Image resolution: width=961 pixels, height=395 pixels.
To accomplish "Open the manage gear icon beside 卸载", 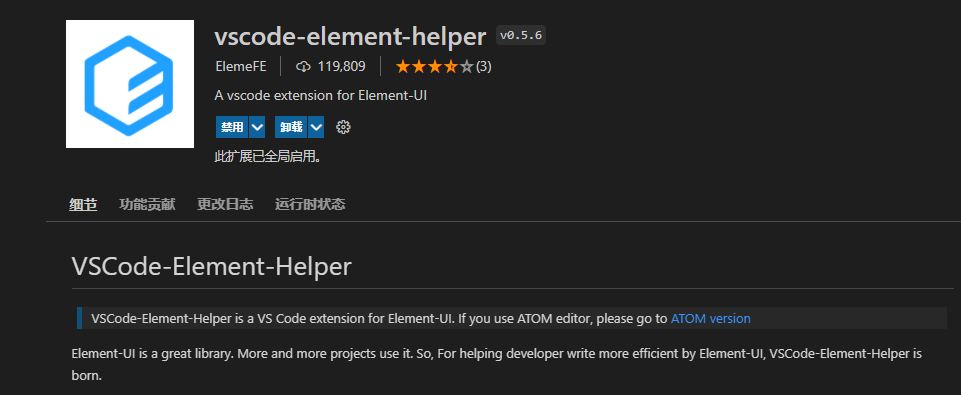I will [x=343, y=127].
